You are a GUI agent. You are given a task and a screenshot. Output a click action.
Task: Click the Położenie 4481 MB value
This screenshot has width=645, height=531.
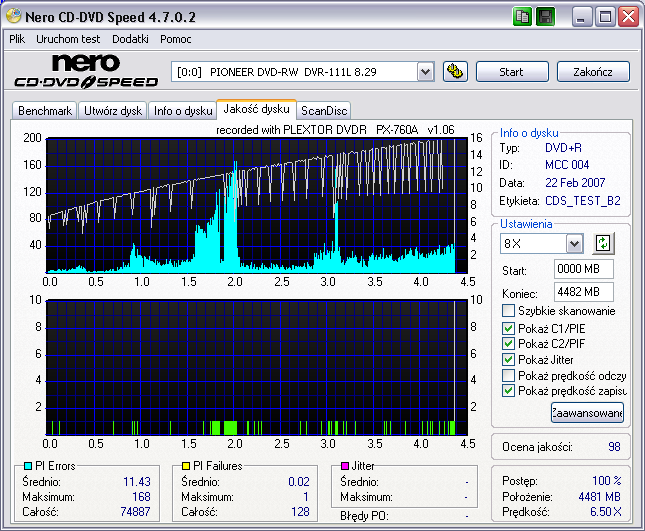pyautogui.click(x=599, y=497)
